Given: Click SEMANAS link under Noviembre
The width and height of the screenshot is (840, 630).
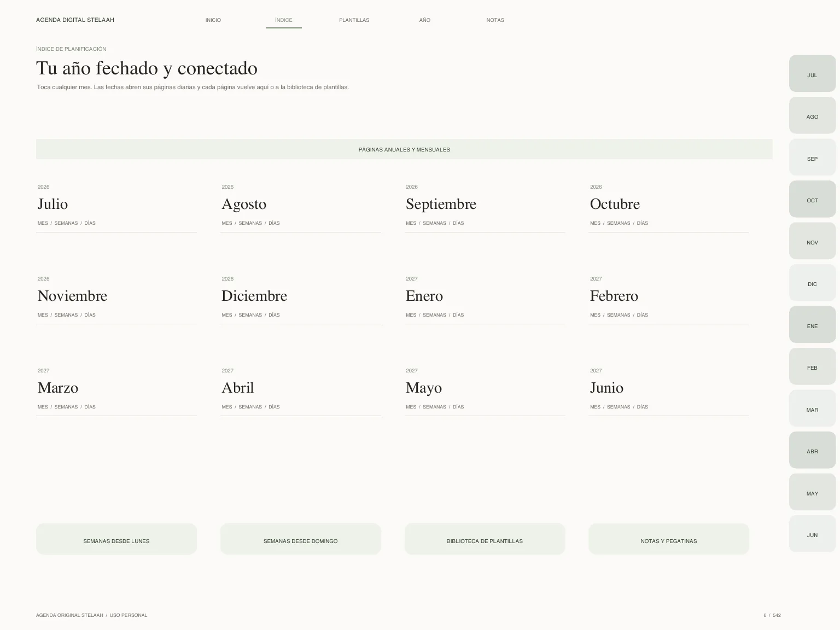Looking at the screenshot, I should point(66,315).
